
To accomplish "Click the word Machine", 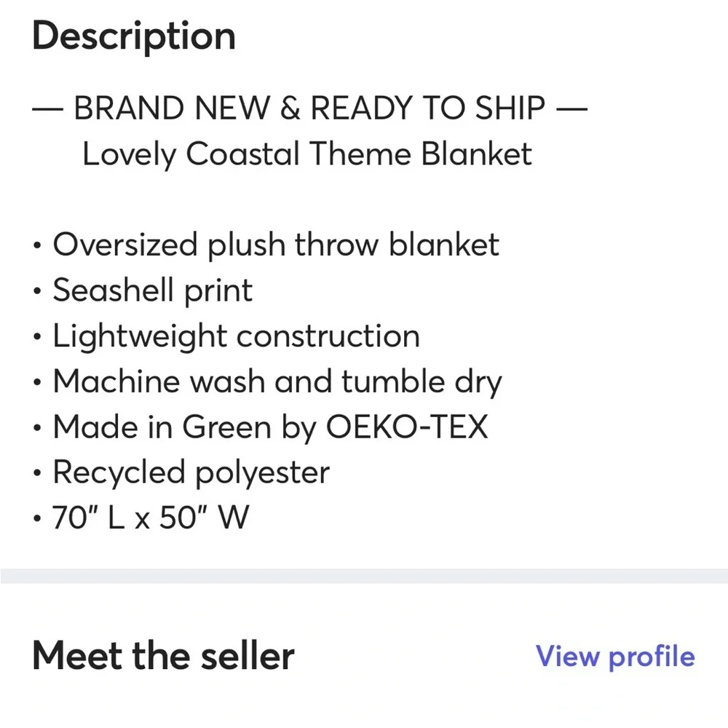I will [116, 381].
